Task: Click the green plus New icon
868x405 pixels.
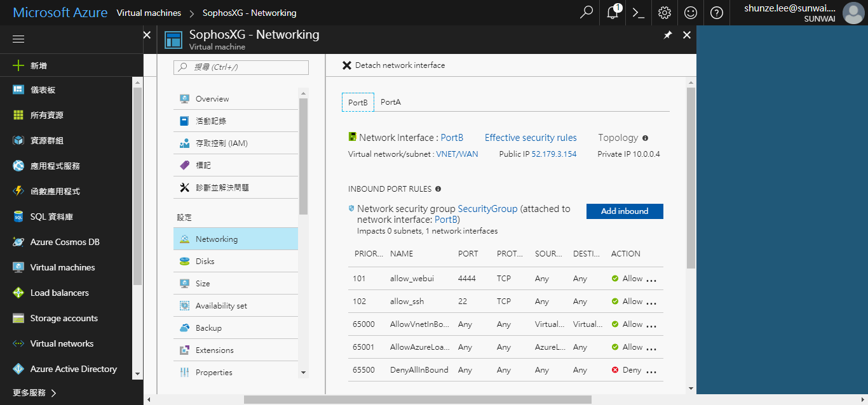Action: click(18, 65)
